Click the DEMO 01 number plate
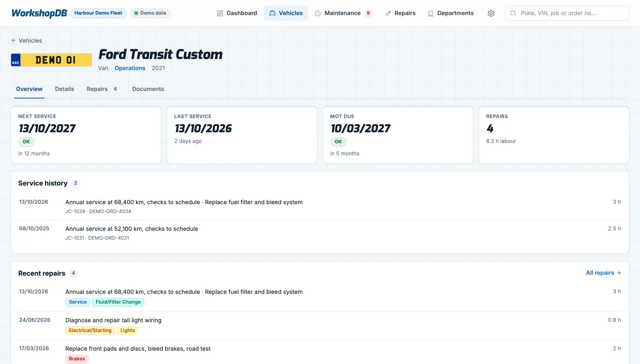 coord(51,60)
